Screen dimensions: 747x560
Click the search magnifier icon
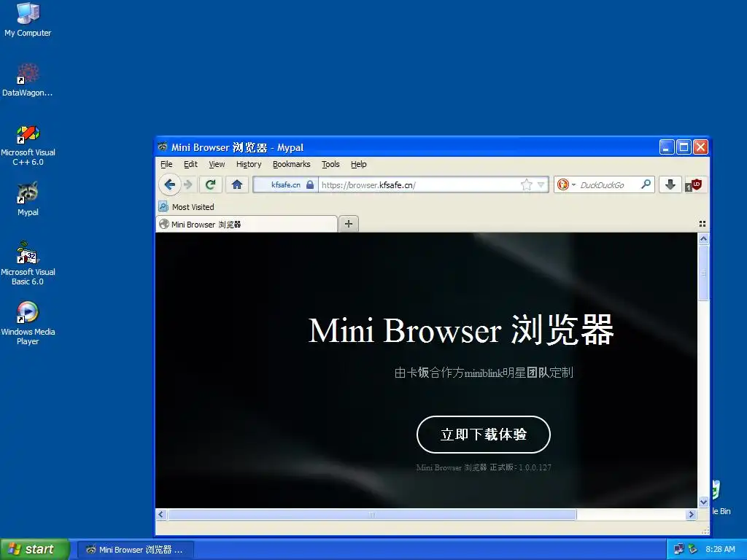click(646, 184)
